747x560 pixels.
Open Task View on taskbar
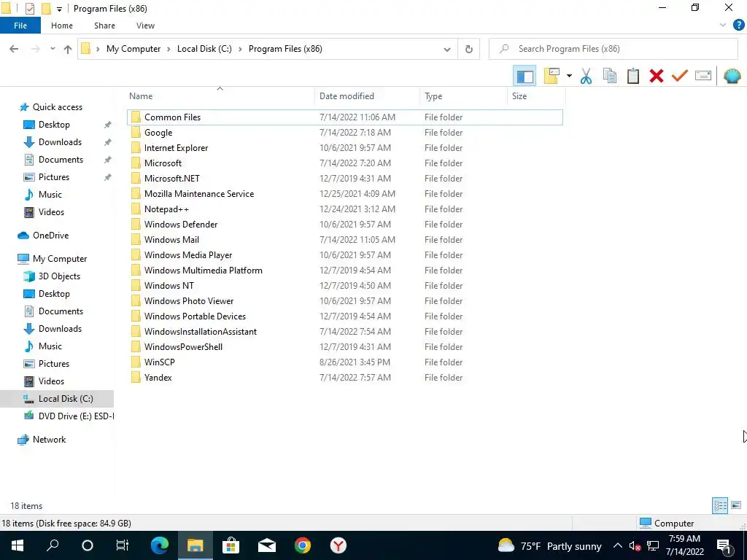point(123,545)
